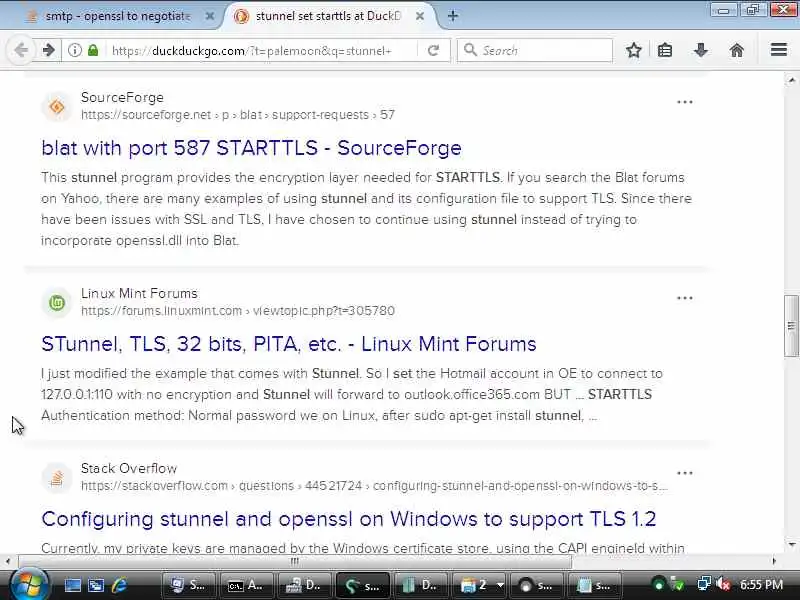This screenshot has width=800, height=600.
Task: Click the duckduckgo.com address bar
Action: (x=255, y=51)
